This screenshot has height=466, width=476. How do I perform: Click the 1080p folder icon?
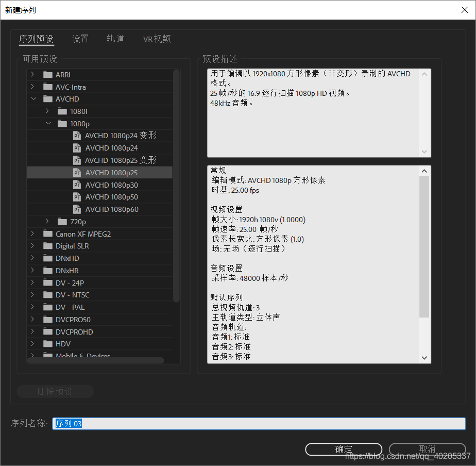click(62, 124)
